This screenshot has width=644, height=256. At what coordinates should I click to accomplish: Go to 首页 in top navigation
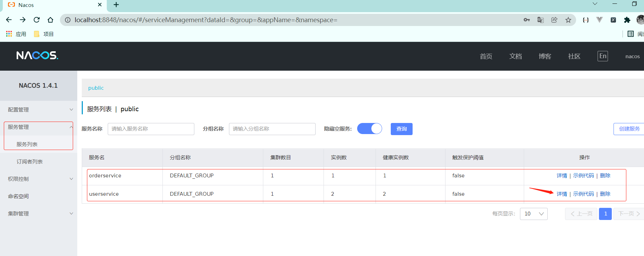(486, 56)
